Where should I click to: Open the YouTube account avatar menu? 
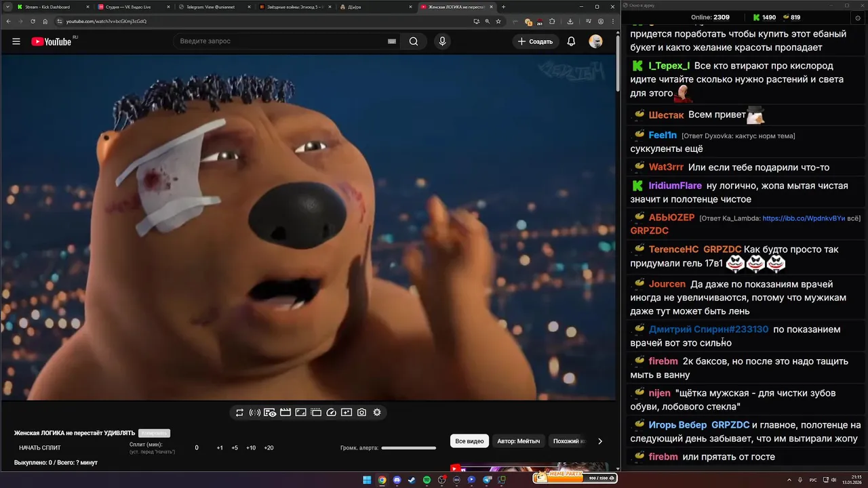click(x=595, y=41)
